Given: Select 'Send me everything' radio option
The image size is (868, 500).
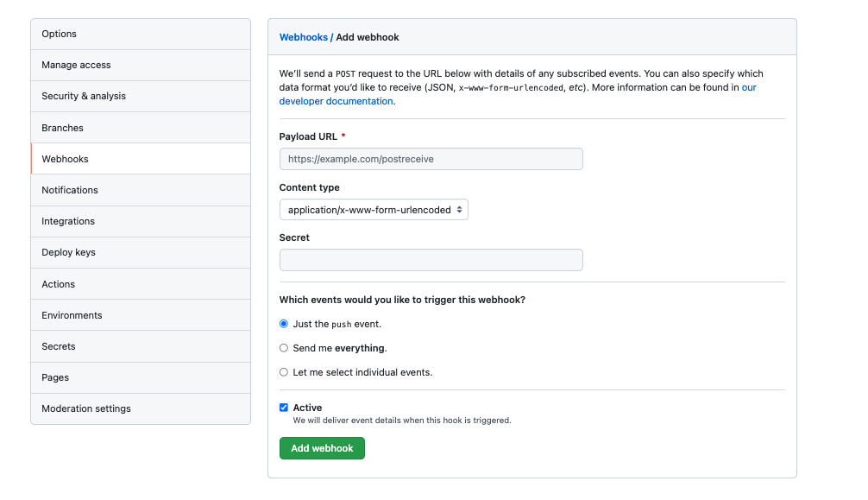Looking at the screenshot, I should [x=284, y=348].
